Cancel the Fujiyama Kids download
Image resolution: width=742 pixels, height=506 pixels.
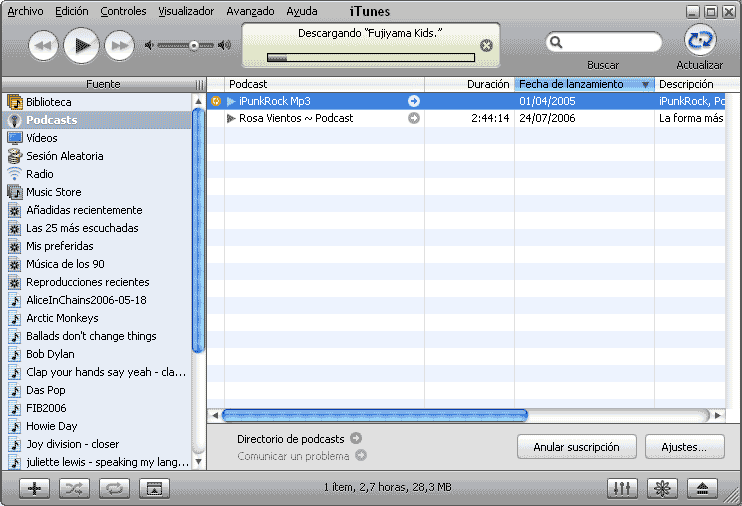pyautogui.click(x=486, y=45)
